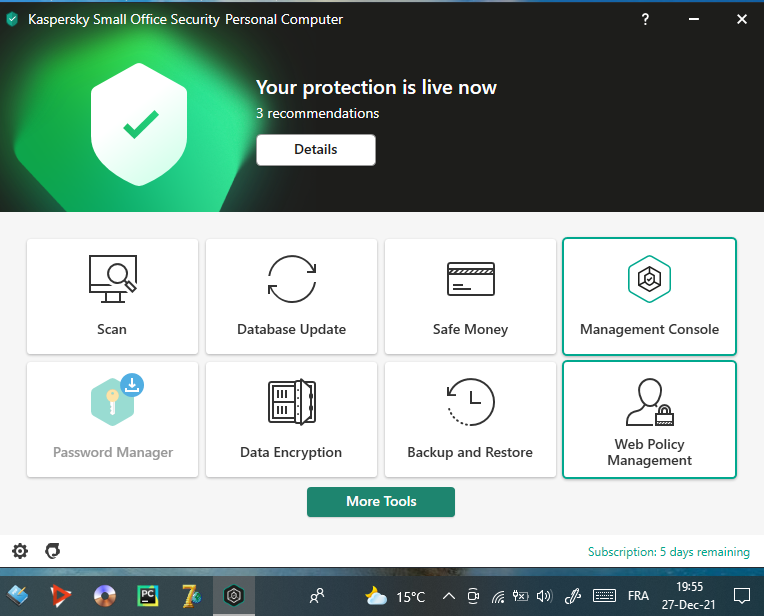
Task: Click the 'Password Manager' label
Action: click(x=113, y=452)
